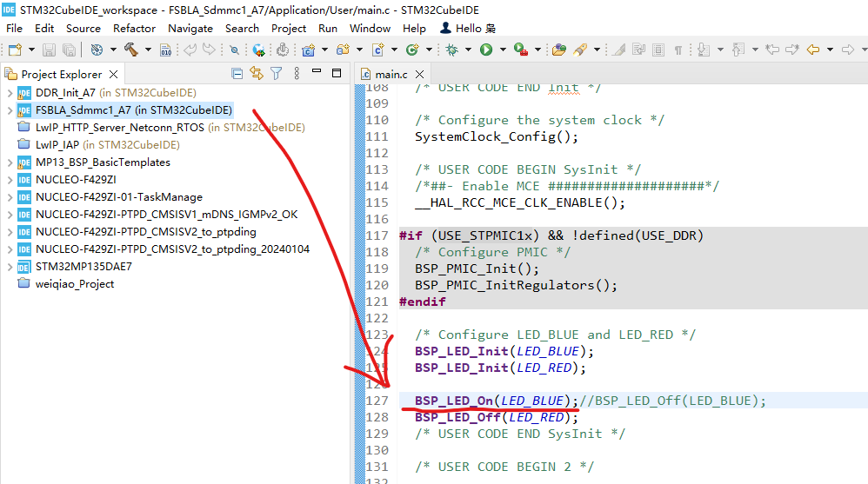Click the globe with arrows icon

[x=258, y=50]
